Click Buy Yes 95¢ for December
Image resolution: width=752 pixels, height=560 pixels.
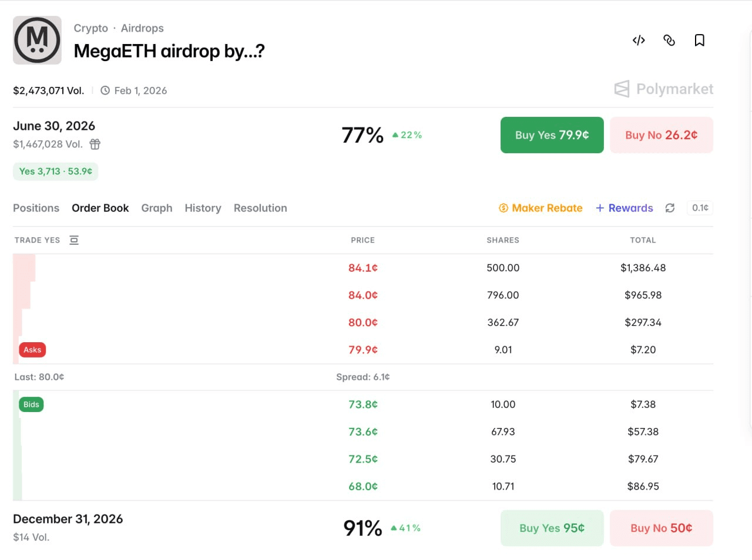(552, 528)
